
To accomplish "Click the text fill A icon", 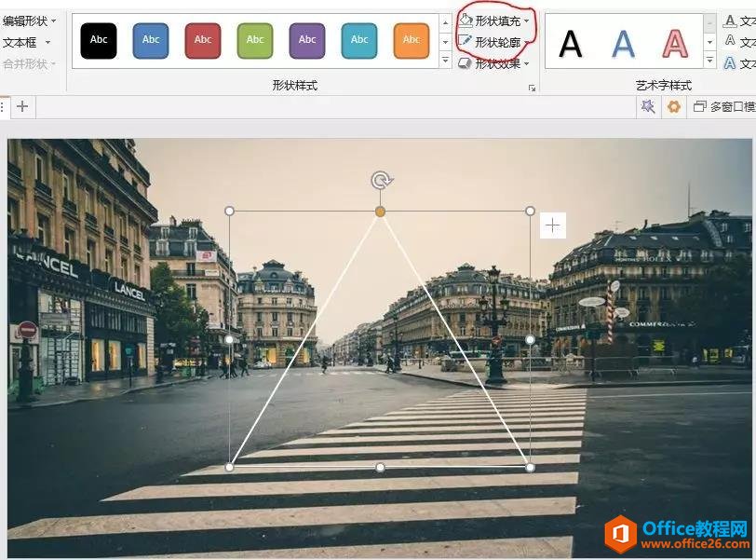I will [730, 20].
